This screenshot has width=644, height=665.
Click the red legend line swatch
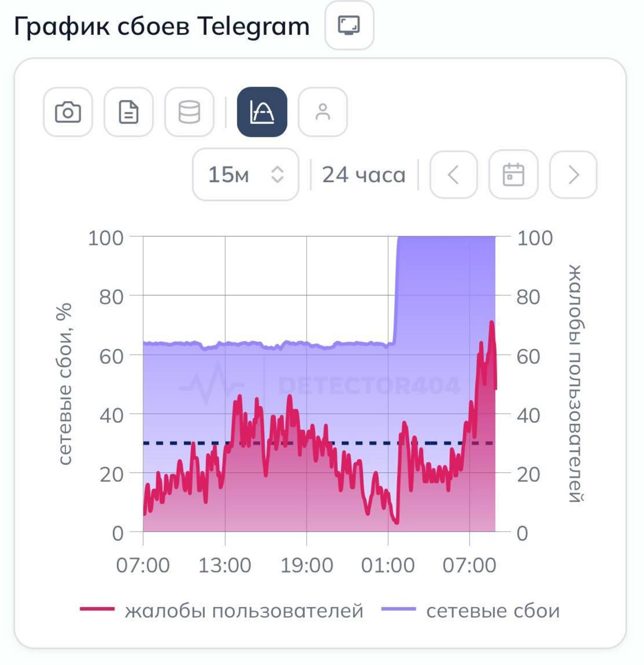(x=97, y=609)
